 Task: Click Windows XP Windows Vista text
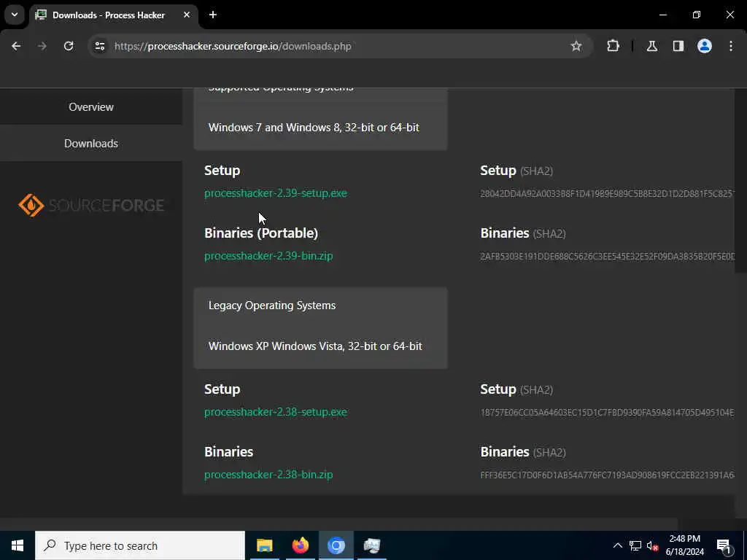point(315,346)
